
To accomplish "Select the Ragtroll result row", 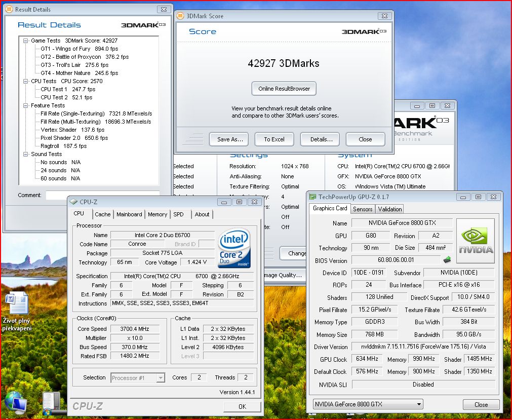I will click(64, 146).
